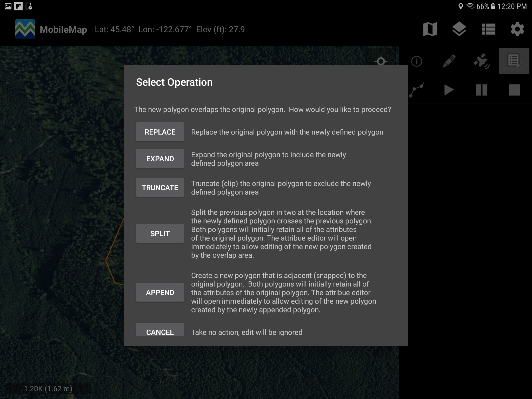Open the Layers stack icon

(459, 29)
